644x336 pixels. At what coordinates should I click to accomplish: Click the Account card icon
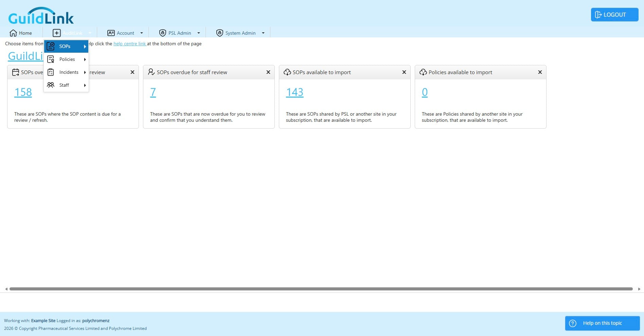point(111,33)
